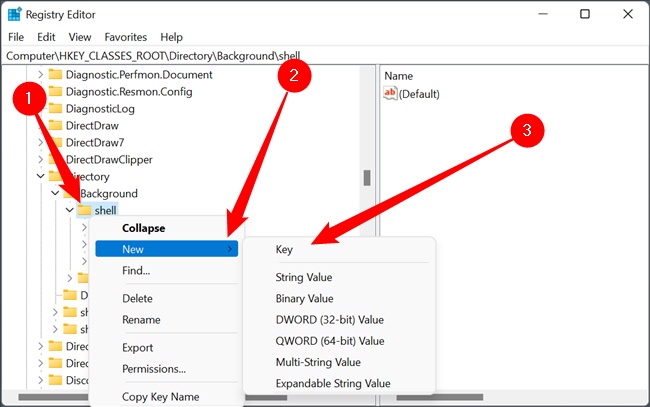Viewport: 650px width, 407px height.
Task: Expand the DiagnosticLog tree node arrow
Action: pos(41,108)
